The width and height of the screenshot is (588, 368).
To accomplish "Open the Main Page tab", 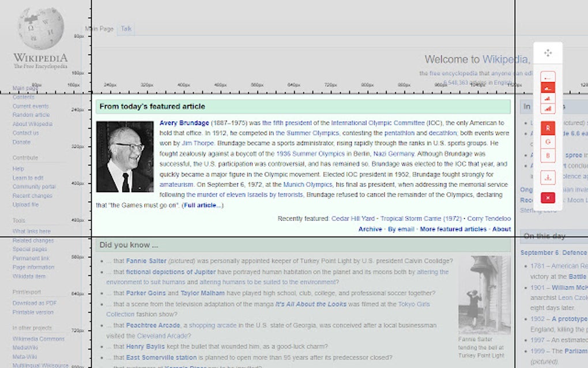I will click(99, 28).
